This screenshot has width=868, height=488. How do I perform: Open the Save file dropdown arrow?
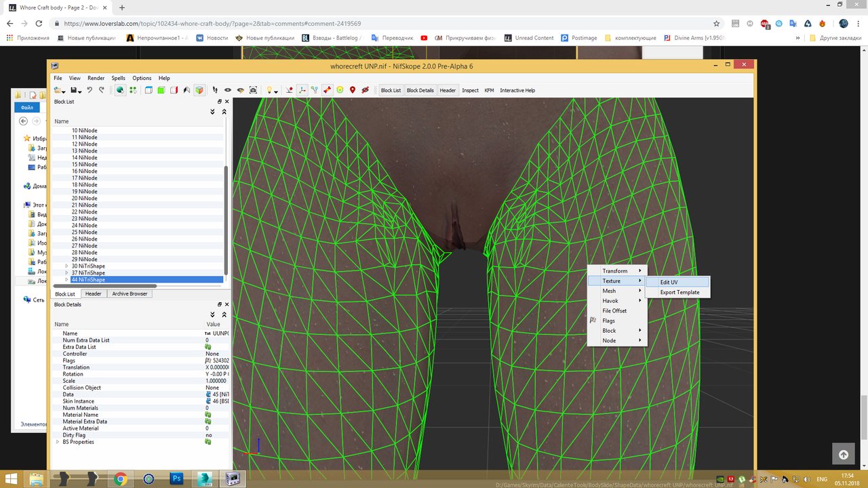[x=80, y=91]
